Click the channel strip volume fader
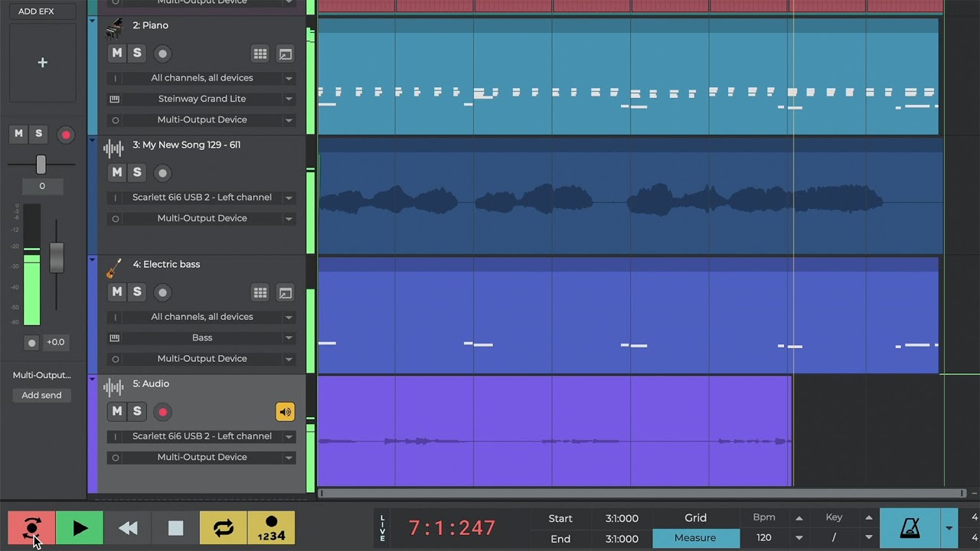The image size is (980, 551). [57, 258]
